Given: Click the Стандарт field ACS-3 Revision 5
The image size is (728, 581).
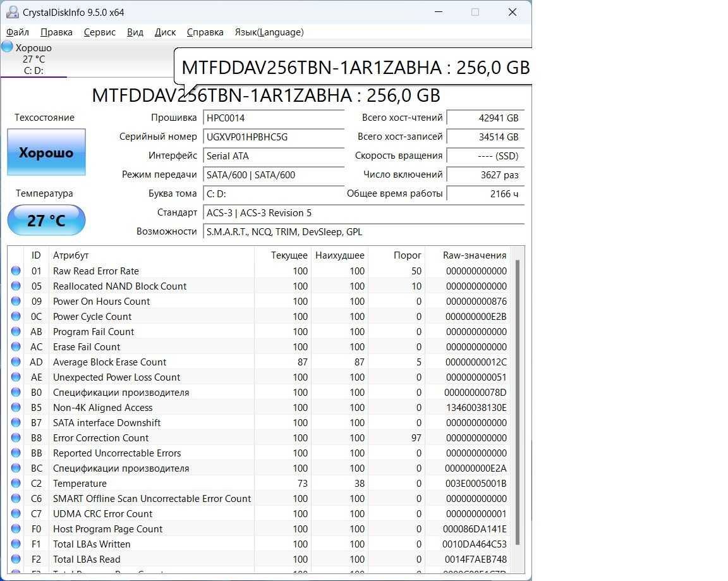Looking at the screenshot, I should pos(363,212).
